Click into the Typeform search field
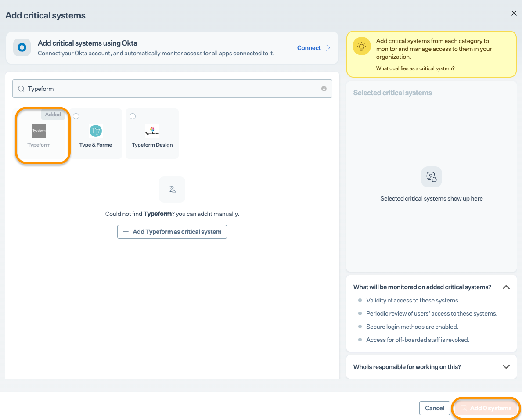Screen dimensions: 522x420 pyautogui.click(x=172, y=89)
